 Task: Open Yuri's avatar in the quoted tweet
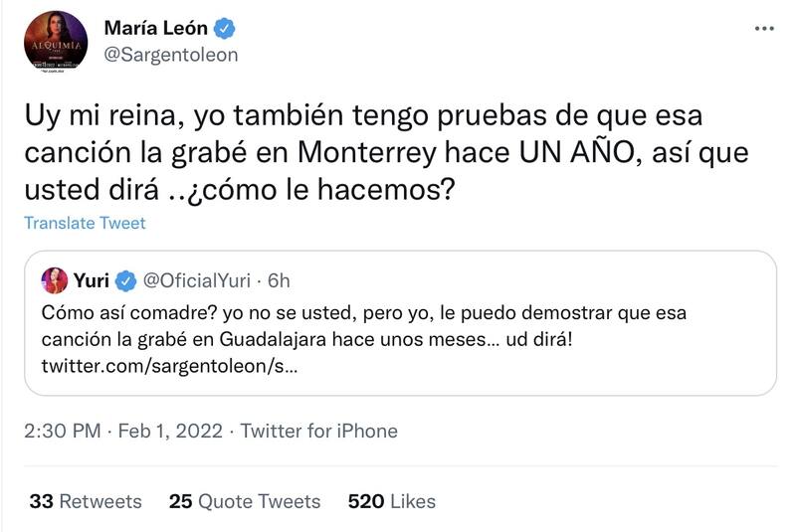(55, 281)
